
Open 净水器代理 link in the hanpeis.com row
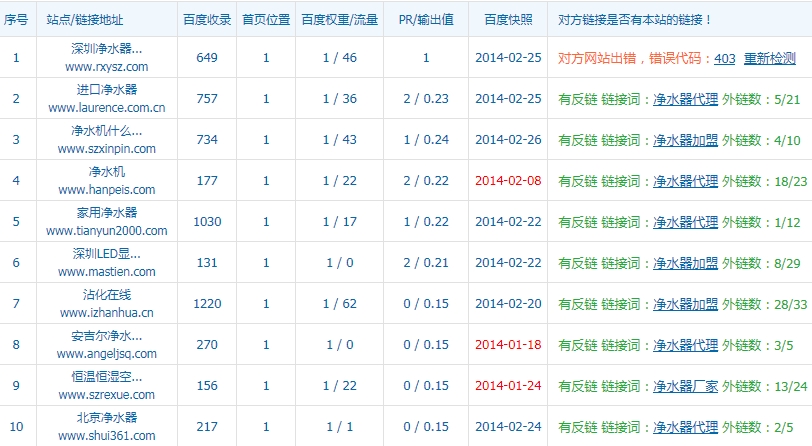(685, 181)
